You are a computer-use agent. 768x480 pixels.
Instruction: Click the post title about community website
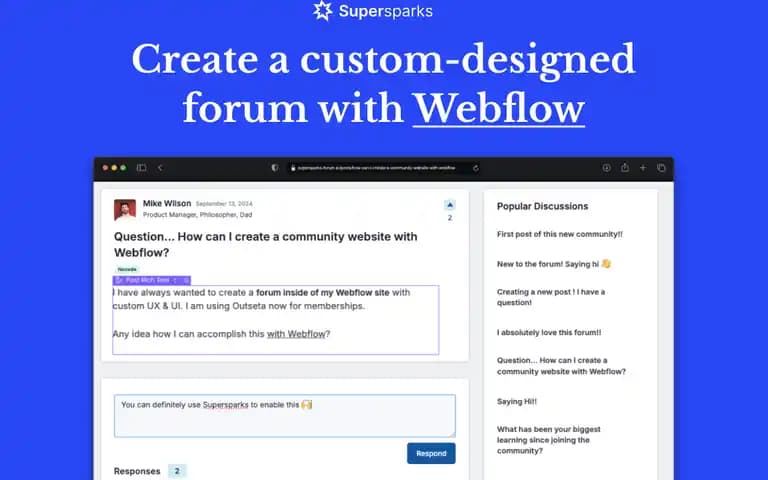tap(266, 244)
